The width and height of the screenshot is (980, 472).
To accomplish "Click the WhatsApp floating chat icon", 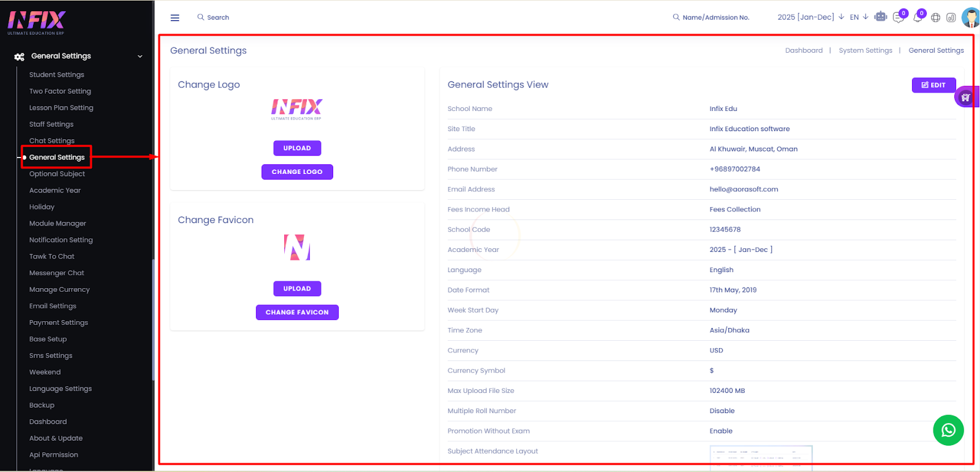I will pos(948,430).
